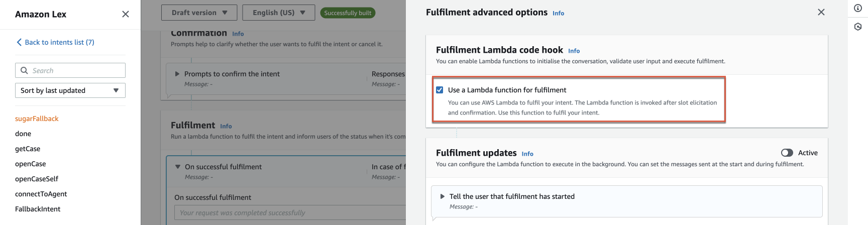Collapse On successful fulfilment section
This screenshot has width=868, height=225.
tap(178, 167)
